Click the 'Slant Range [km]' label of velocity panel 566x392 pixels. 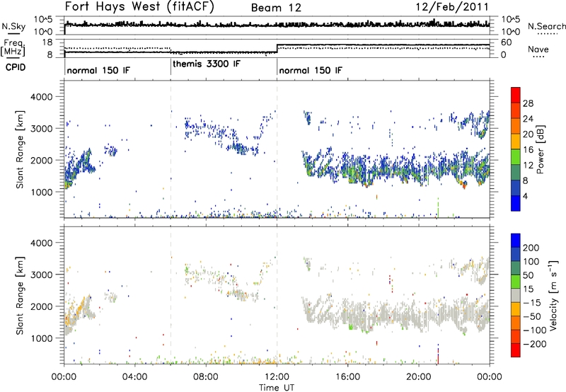click(20, 295)
